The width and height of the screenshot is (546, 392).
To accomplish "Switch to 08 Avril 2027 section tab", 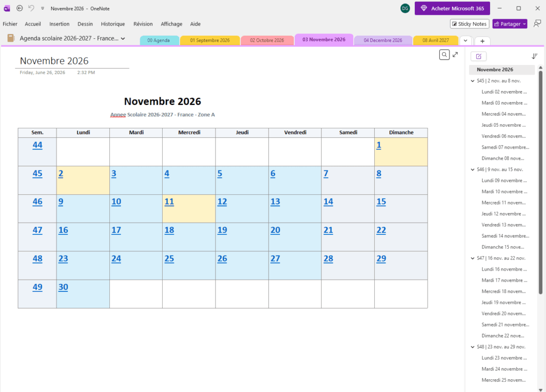I will click(436, 40).
